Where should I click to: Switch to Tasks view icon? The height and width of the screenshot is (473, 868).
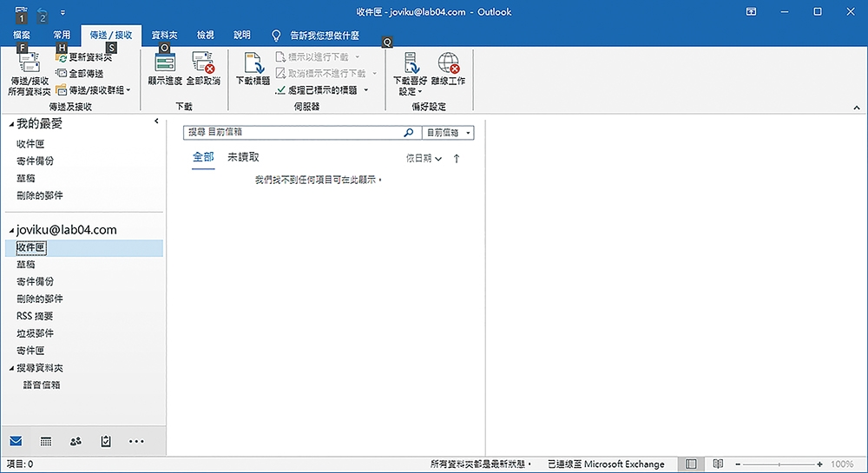(x=106, y=441)
